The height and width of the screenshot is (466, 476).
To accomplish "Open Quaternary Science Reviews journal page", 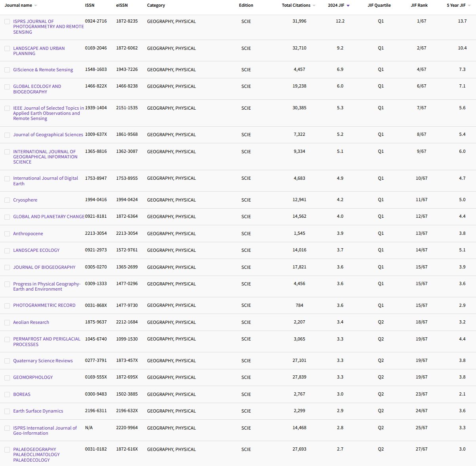I will coord(43,361).
